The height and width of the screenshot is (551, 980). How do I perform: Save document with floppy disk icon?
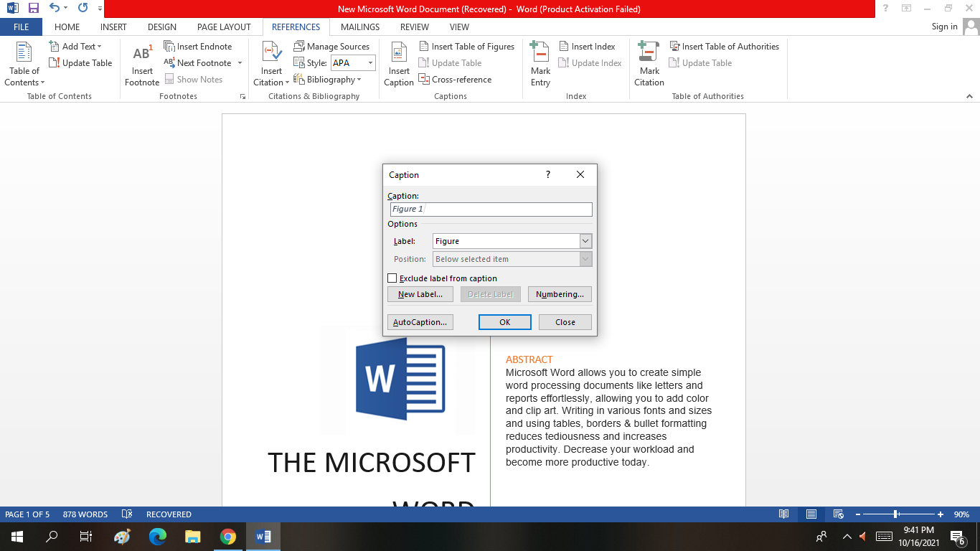[33, 9]
